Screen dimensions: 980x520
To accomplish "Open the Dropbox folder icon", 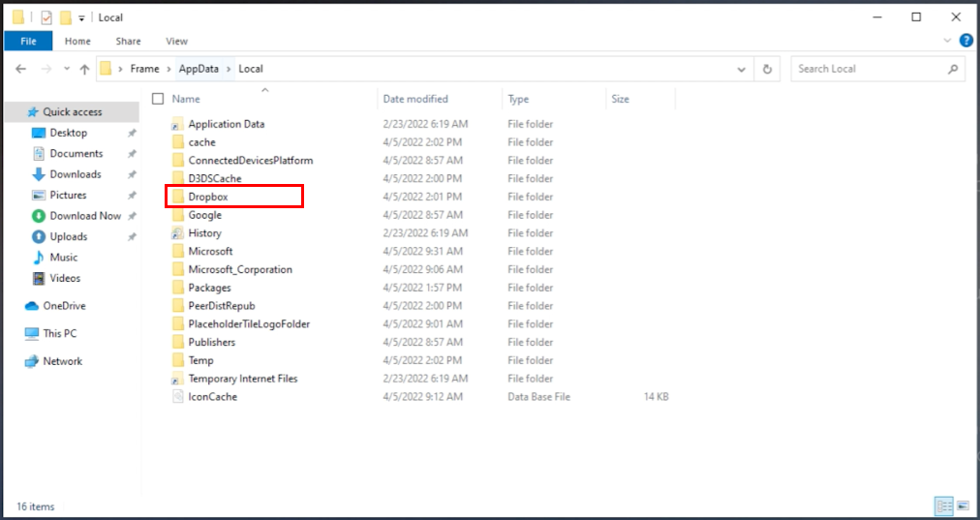I will [x=178, y=197].
